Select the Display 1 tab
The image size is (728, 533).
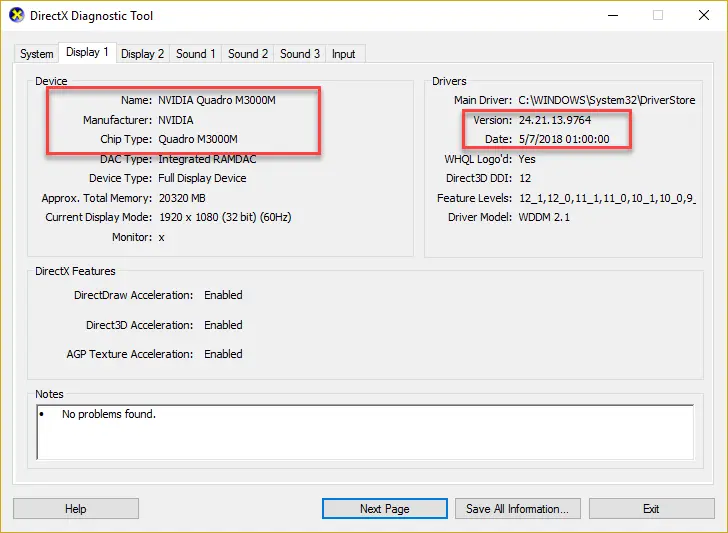[87, 53]
